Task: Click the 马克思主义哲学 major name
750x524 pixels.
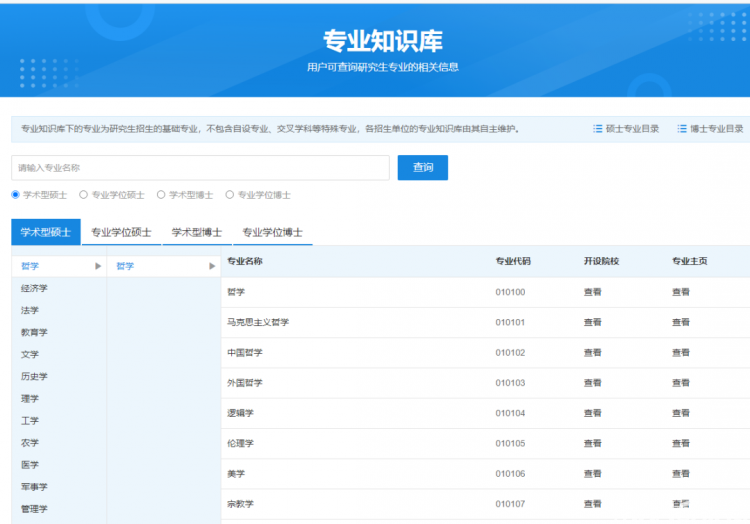Action: click(x=258, y=322)
